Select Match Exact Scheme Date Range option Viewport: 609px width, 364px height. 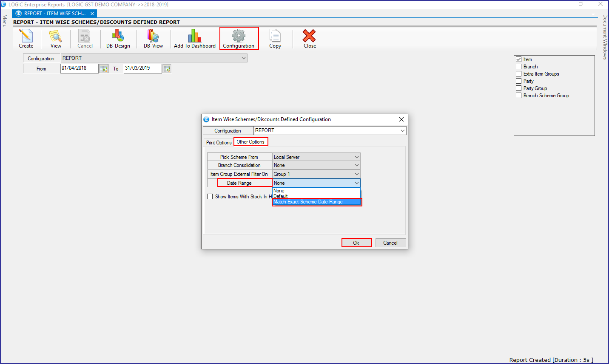(x=316, y=202)
